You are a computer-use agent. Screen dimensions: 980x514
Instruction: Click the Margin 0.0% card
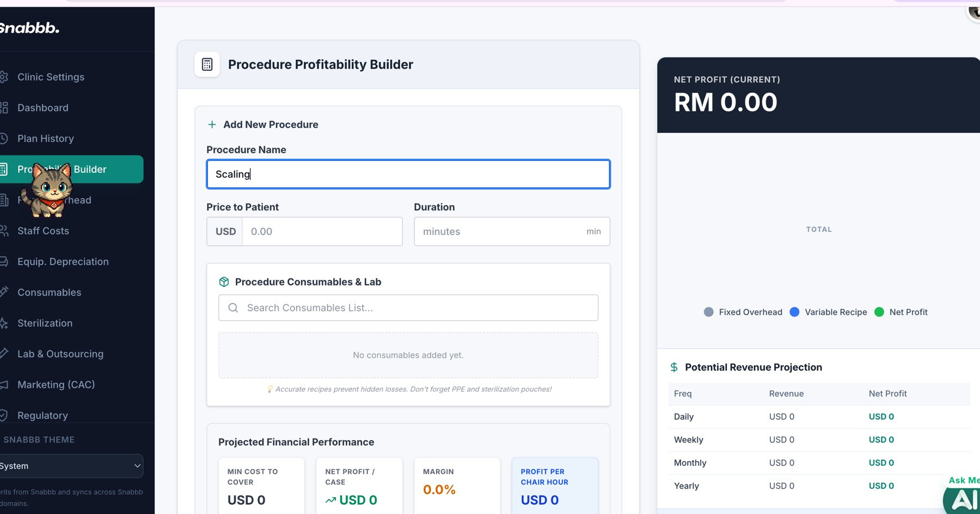[x=457, y=486]
